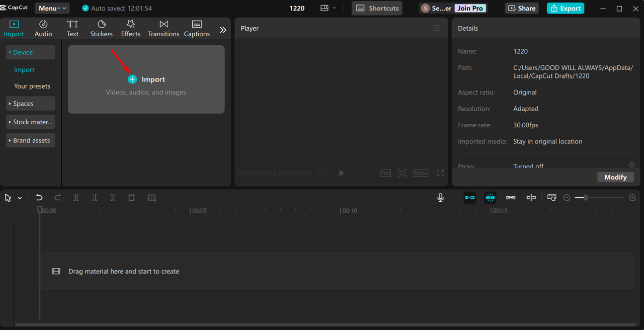Open the Player panel menu icon
The width and height of the screenshot is (644, 330).
(436, 28)
